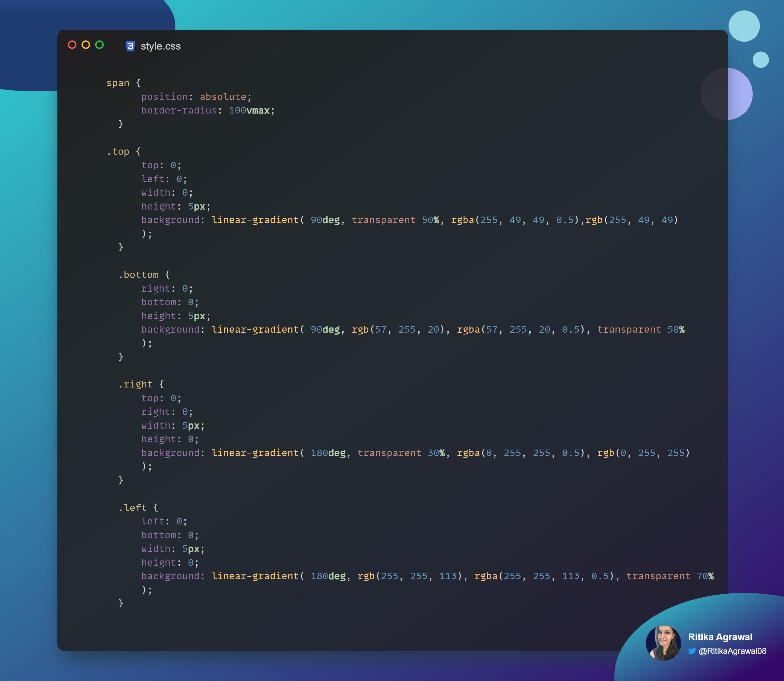Click the 'transparent 50%' in .top gradient

(395, 220)
